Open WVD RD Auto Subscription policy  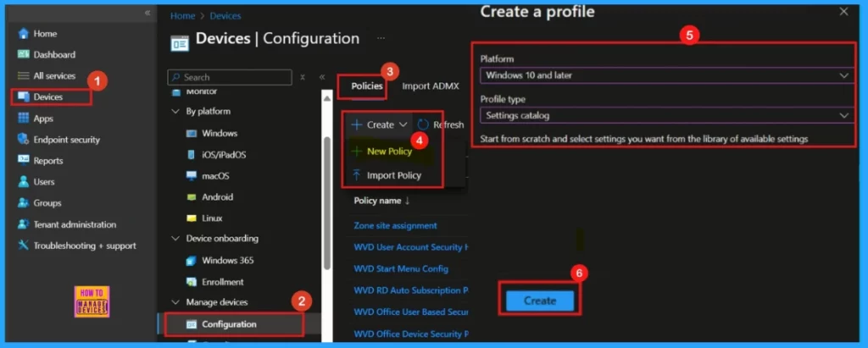click(x=411, y=290)
